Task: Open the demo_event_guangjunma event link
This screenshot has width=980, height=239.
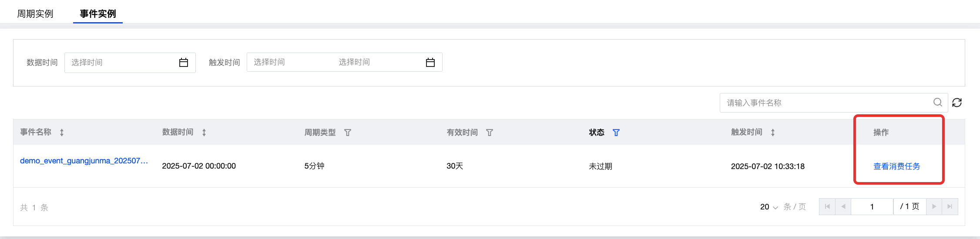Action: pos(84,161)
